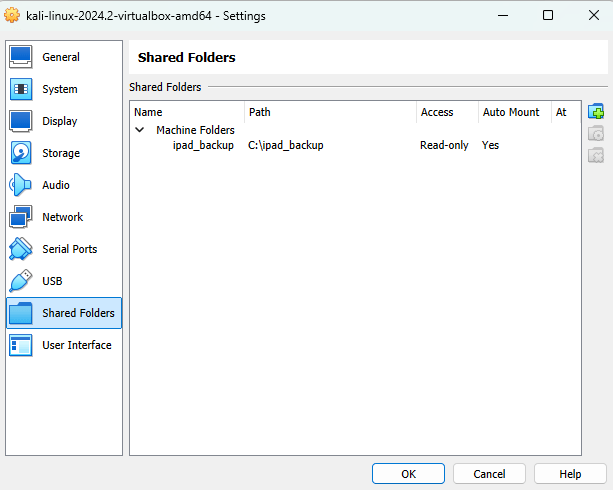
Task: Open the User Interface settings page
Action: pyautogui.click(x=76, y=345)
